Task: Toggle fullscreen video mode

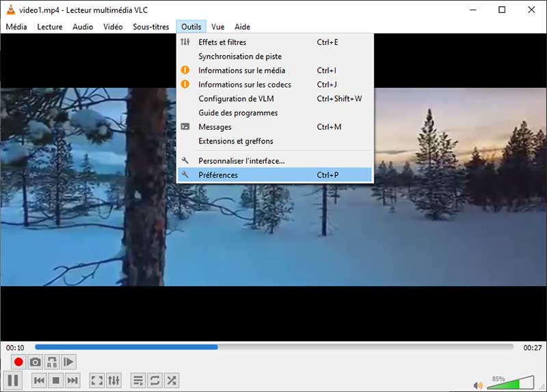Action: pos(96,380)
